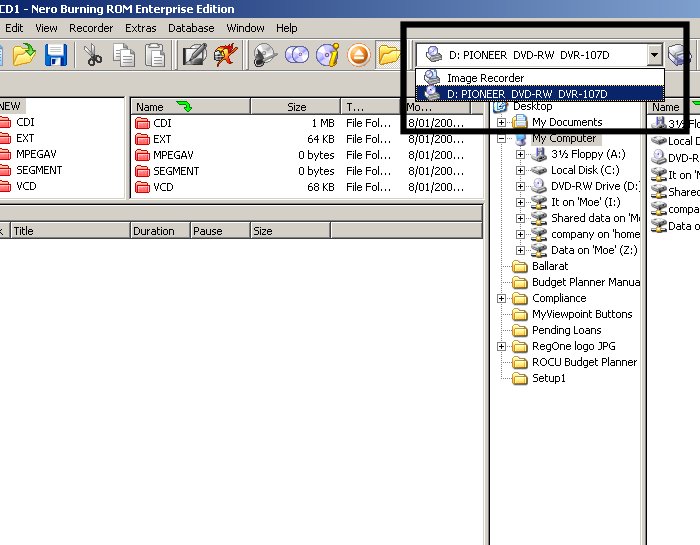
Task: Expand the Compliance folder node
Action: 501,298
